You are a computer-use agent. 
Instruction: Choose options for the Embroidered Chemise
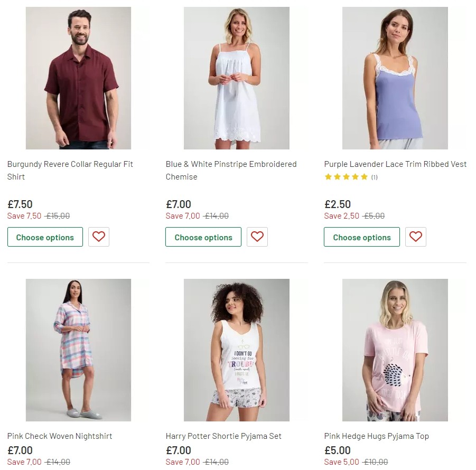coord(203,237)
